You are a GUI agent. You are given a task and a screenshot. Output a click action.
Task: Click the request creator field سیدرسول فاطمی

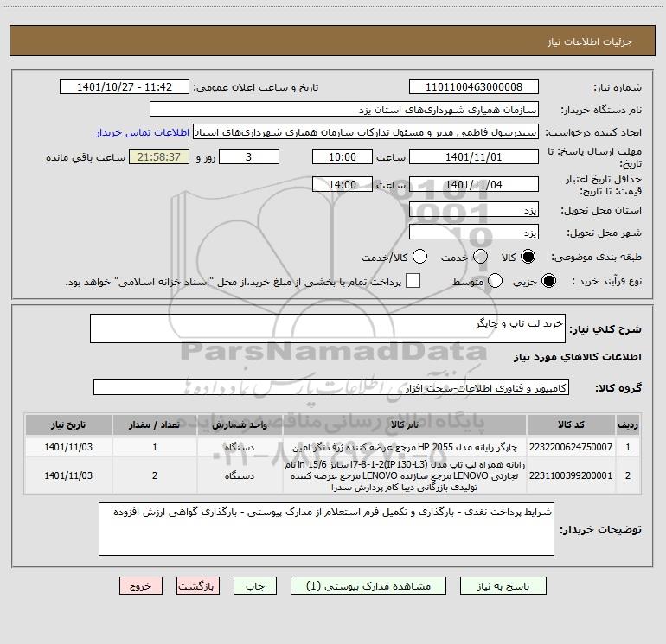(x=366, y=132)
